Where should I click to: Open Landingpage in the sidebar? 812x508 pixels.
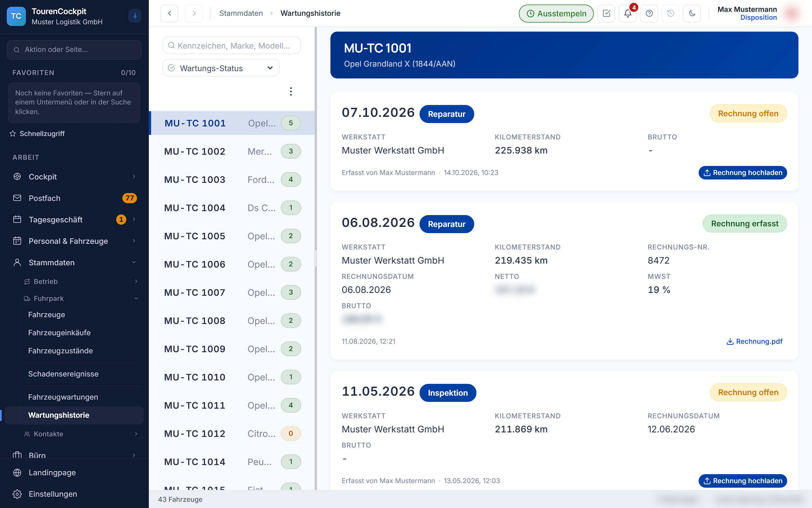tap(74, 472)
